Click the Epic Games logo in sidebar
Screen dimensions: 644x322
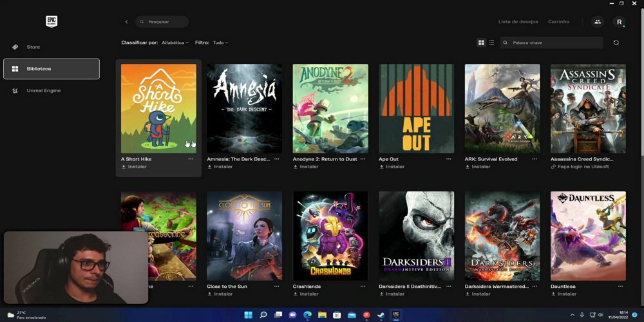[52, 21]
